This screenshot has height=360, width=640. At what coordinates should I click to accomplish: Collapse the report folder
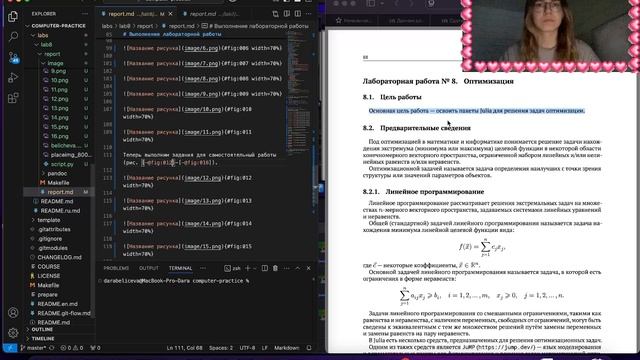pos(52,54)
